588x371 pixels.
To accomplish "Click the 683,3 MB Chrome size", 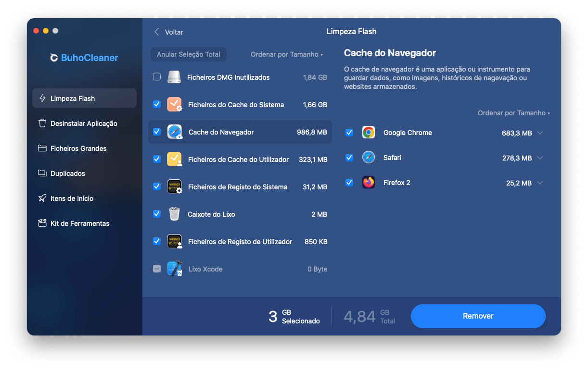I will (x=517, y=133).
